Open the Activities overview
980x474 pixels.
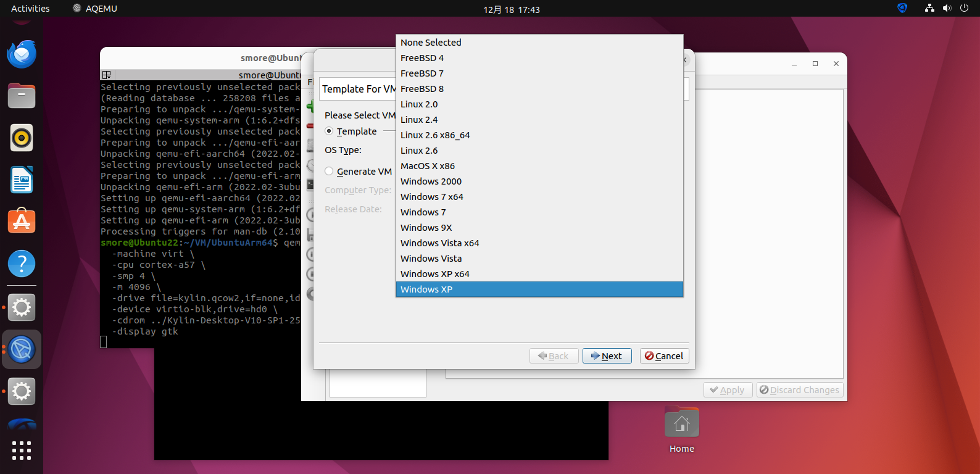(30, 9)
